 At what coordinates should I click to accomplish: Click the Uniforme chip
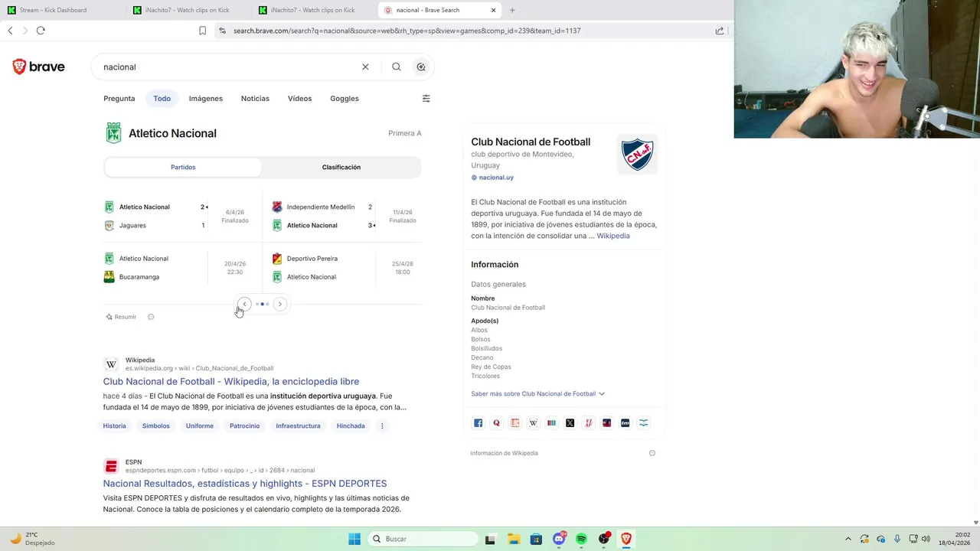(200, 425)
